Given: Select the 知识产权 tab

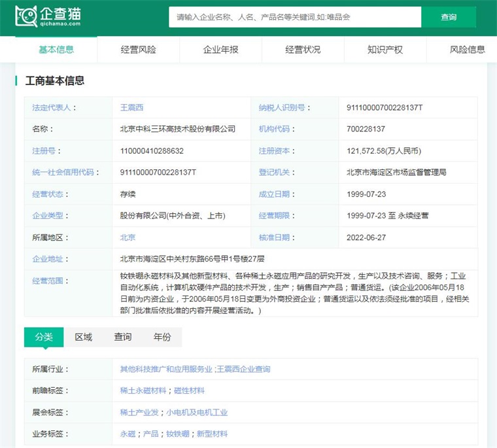Looking at the screenshot, I should (385, 50).
